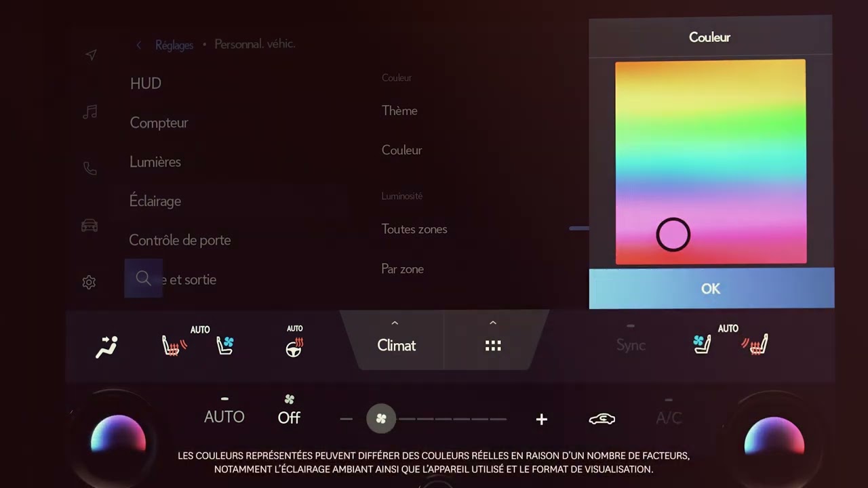The height and width of the screenshot is (488, 868).
Task: Select the vehicle car icon in sidebar
Action: click(x=90, y=226)
